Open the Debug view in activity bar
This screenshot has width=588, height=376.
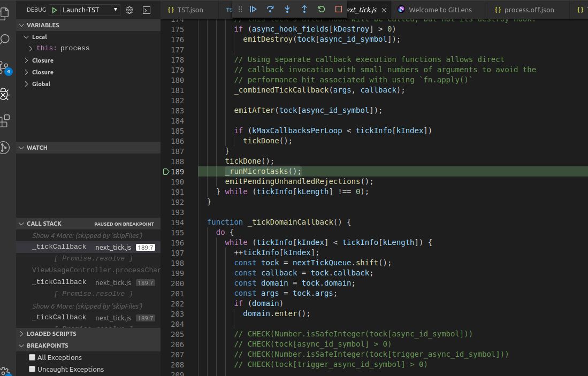click(4, 94)
